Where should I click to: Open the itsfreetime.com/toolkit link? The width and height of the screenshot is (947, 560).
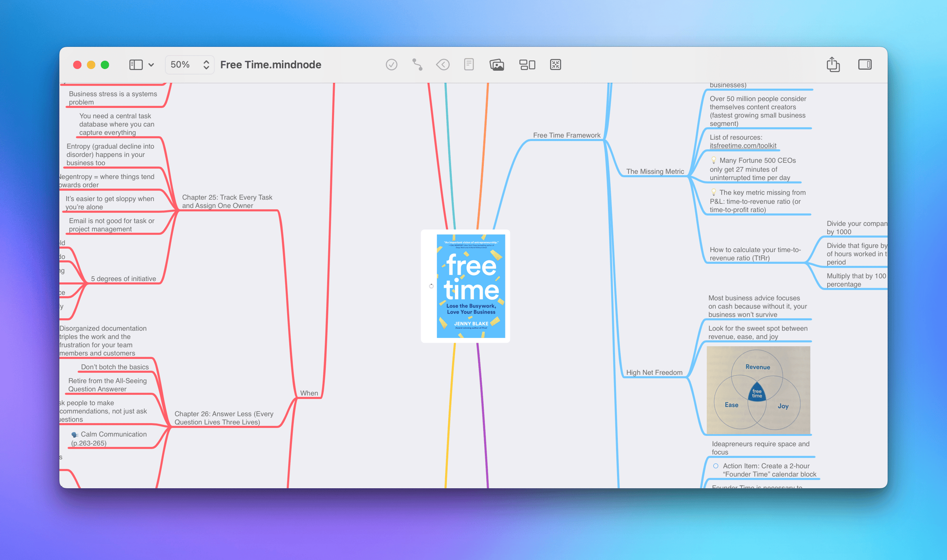pyautogui.click(x=743, y=146)
